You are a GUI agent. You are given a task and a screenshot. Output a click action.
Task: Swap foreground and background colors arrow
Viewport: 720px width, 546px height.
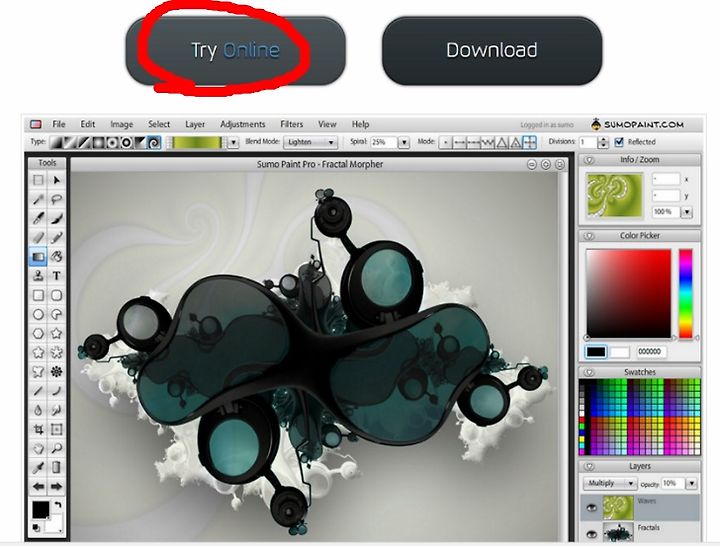(x=58, y=506)
